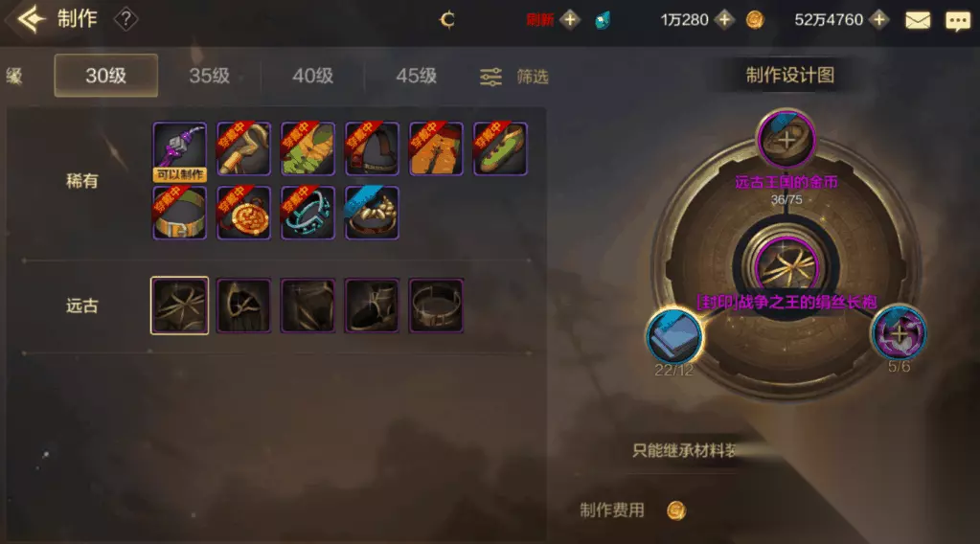
Task: Click the blue book material icon showing 22/12
Action: (x=673, y=336)
